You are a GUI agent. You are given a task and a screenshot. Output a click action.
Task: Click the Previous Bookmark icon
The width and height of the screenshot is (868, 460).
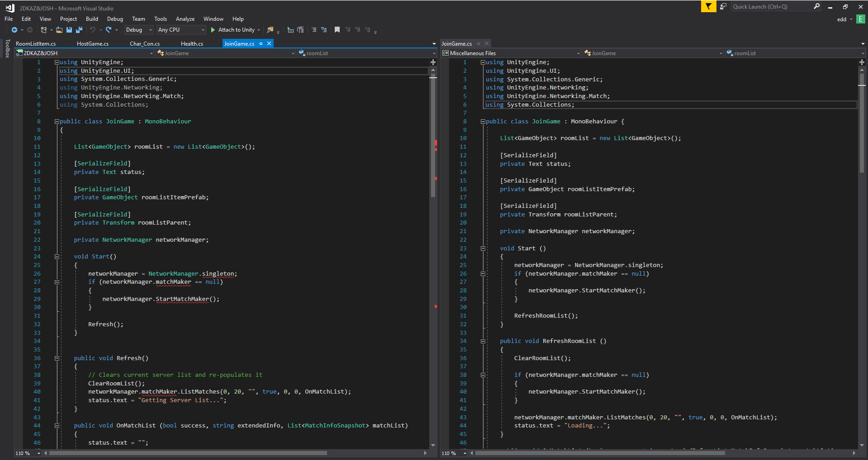347,30
